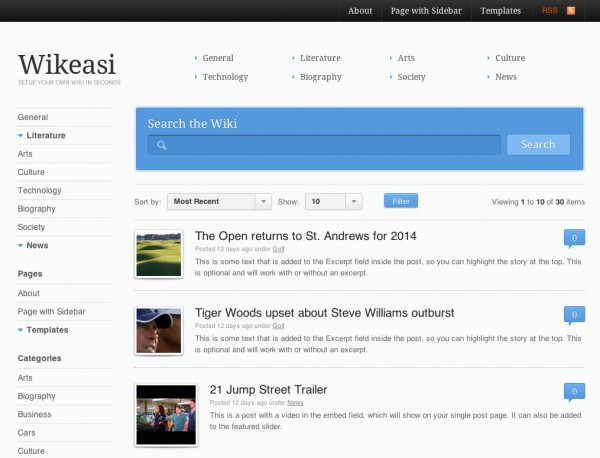
Task: Open the Most Recent sort dropdown
Action: point(219,201)
